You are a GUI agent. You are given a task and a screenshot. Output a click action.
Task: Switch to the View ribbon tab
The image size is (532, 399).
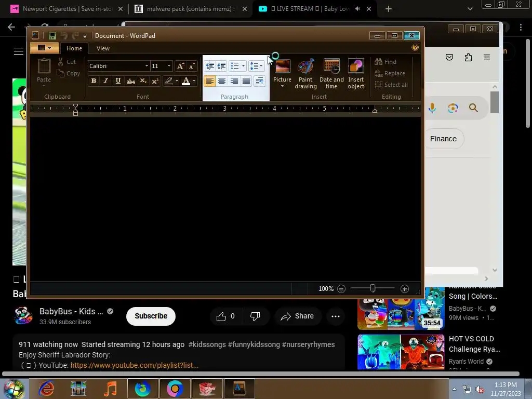point(103,48)
